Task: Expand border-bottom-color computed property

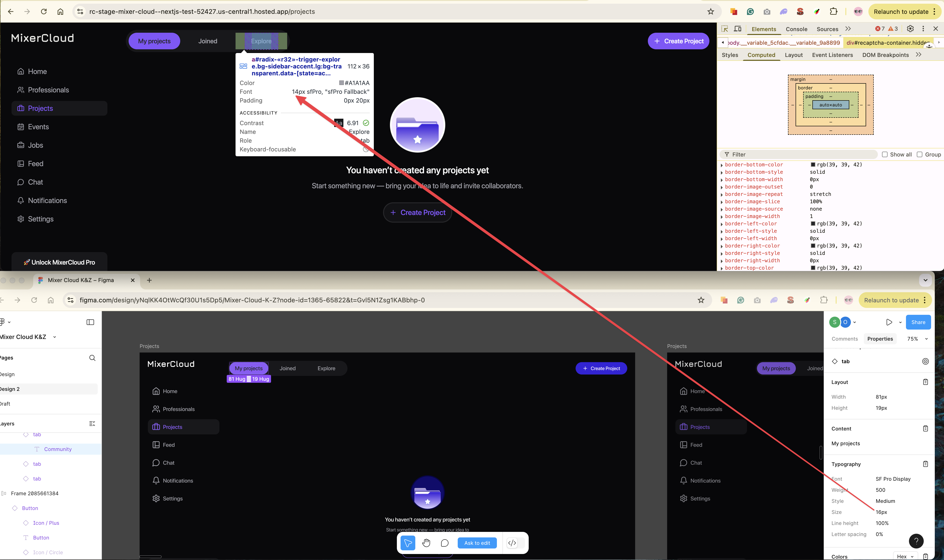Action: pos(722,165)
